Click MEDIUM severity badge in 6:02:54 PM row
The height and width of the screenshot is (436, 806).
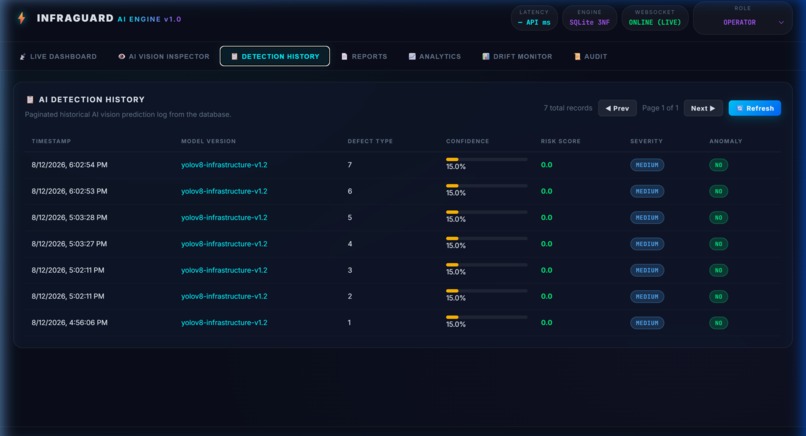(x=647, y=165)
